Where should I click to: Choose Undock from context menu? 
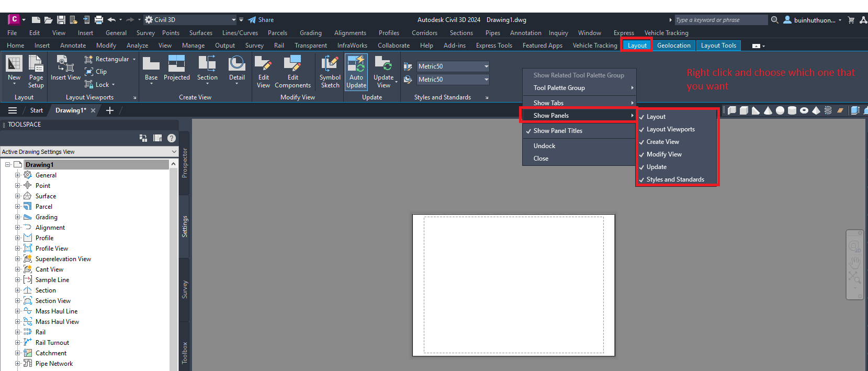pos(579,146)
